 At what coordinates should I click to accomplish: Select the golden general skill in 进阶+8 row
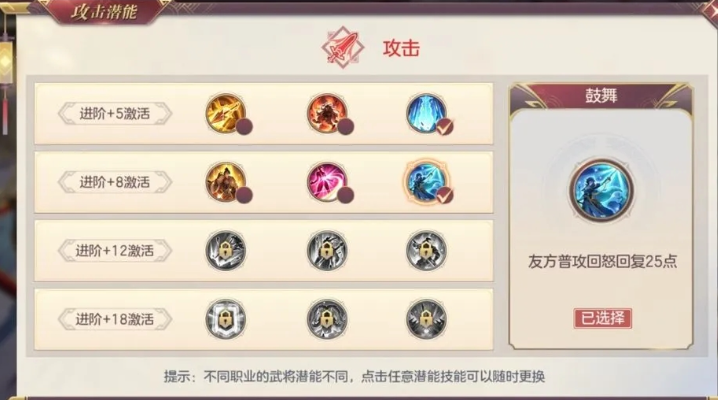coord(226,182)
